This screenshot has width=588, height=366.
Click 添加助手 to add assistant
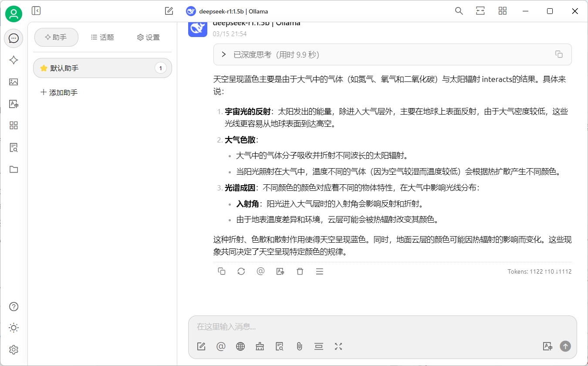[59, 92]
